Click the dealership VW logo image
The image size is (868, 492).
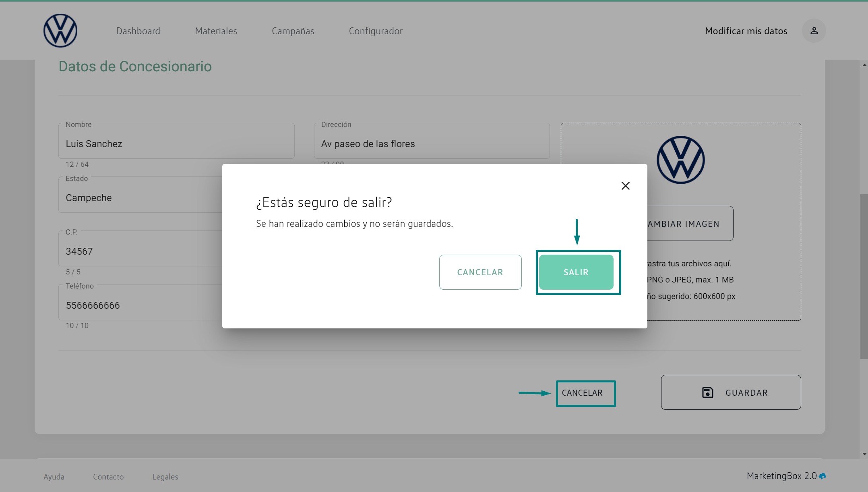tap(680, 160)
